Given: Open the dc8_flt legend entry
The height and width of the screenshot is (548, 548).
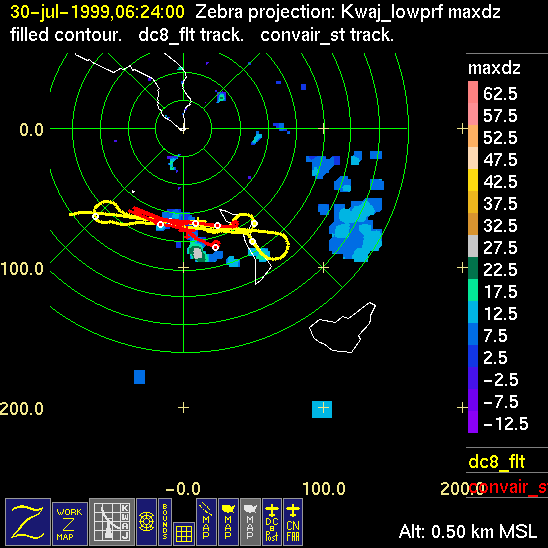Looking at the screenshot, I should point(497,461).
